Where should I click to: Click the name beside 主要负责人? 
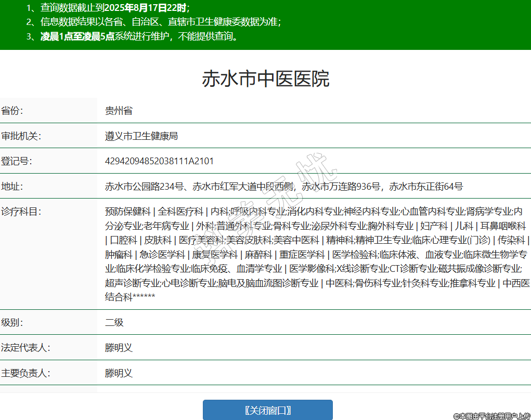coord(119,373)
